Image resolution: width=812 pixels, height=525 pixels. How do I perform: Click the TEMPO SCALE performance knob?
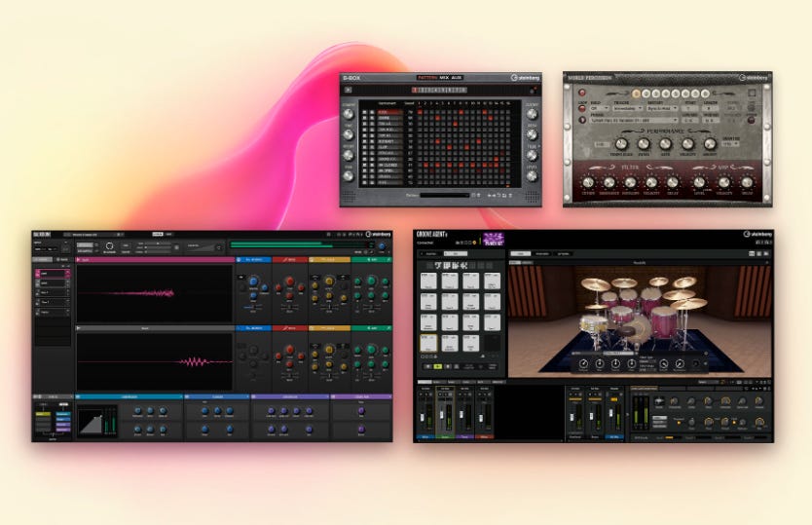pos(621,143)
